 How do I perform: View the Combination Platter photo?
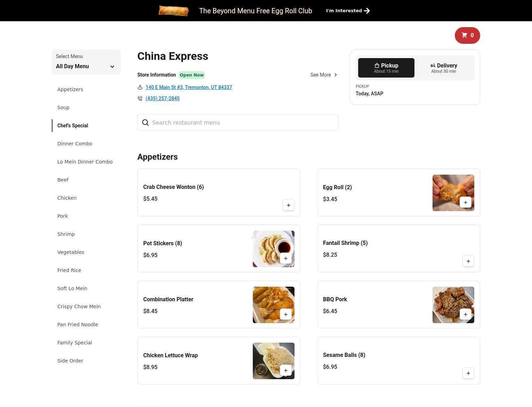274,305
